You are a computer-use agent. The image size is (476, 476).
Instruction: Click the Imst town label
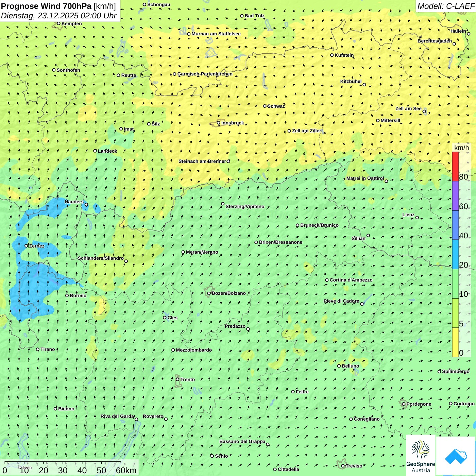click(129, 129)
